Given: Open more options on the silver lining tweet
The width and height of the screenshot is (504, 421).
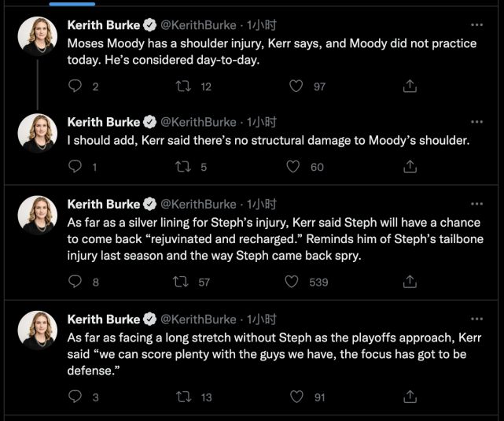Looking at the screenshot, I should [x=476, y=205].
